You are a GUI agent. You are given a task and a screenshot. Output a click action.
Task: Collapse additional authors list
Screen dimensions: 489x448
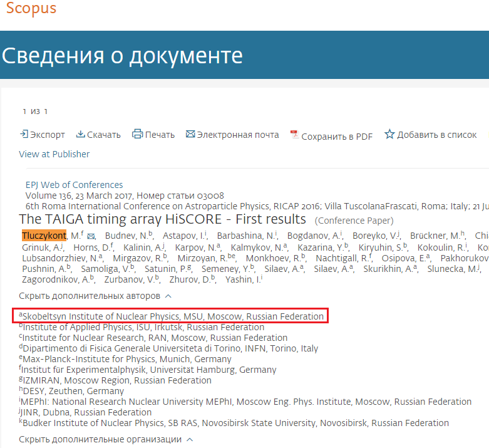click(x=95, y=296)
